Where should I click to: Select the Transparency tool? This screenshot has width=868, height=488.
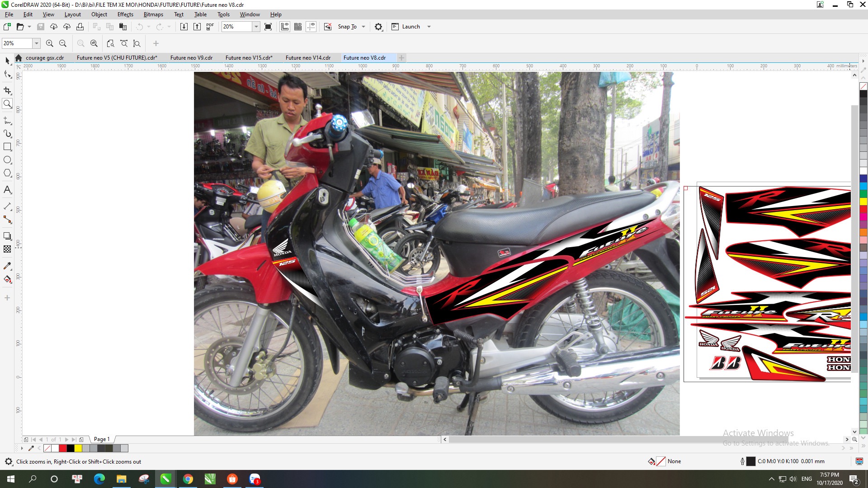tap(7, 249)
